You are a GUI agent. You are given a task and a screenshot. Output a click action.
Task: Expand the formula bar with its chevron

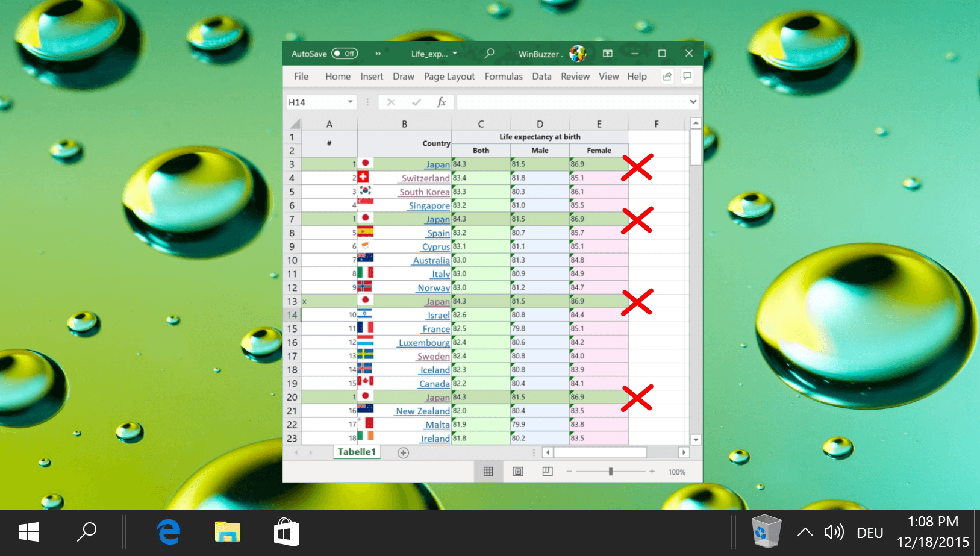[693, 101]
